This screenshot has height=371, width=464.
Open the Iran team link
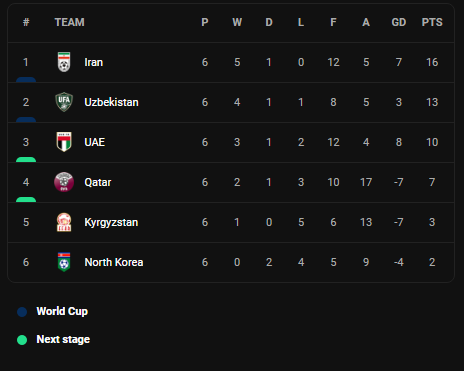click(x=94, y=62)
